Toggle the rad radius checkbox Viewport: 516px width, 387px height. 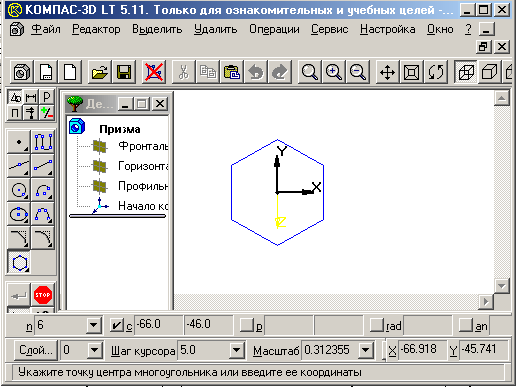[377, 325]
